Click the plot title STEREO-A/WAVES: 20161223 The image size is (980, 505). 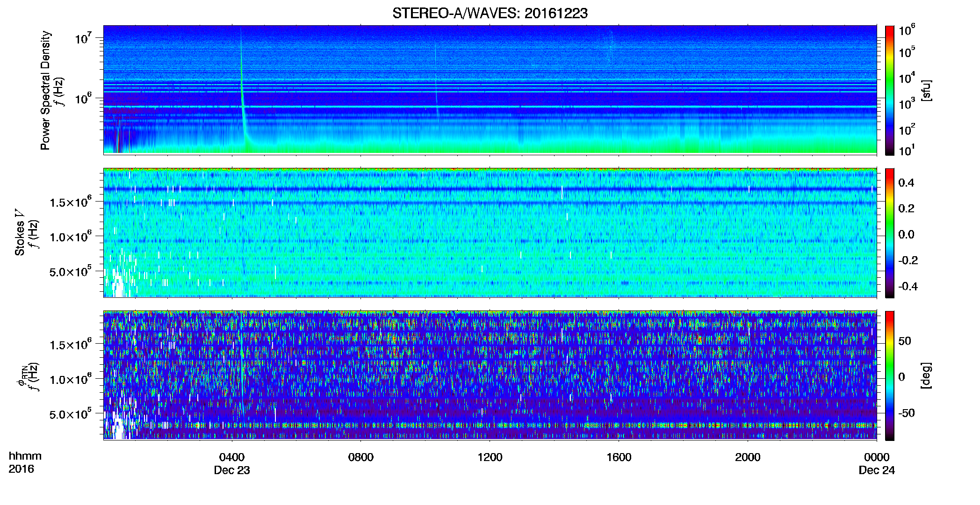pyautogui.click(x=490, y=13)
